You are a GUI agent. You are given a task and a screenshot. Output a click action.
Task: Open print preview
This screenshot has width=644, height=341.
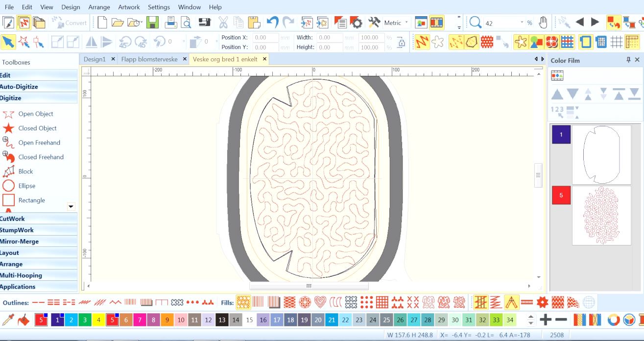186,23
